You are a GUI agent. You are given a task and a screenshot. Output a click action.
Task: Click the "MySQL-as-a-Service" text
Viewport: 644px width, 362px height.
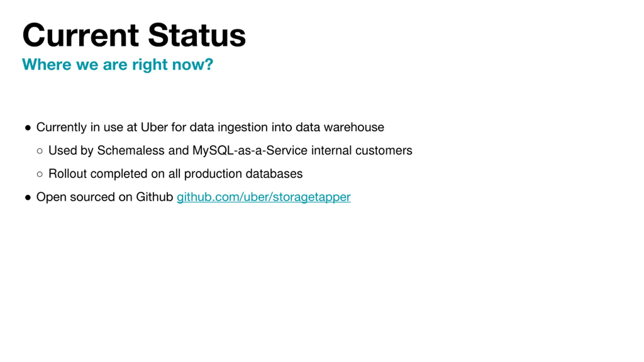[250, 150]
